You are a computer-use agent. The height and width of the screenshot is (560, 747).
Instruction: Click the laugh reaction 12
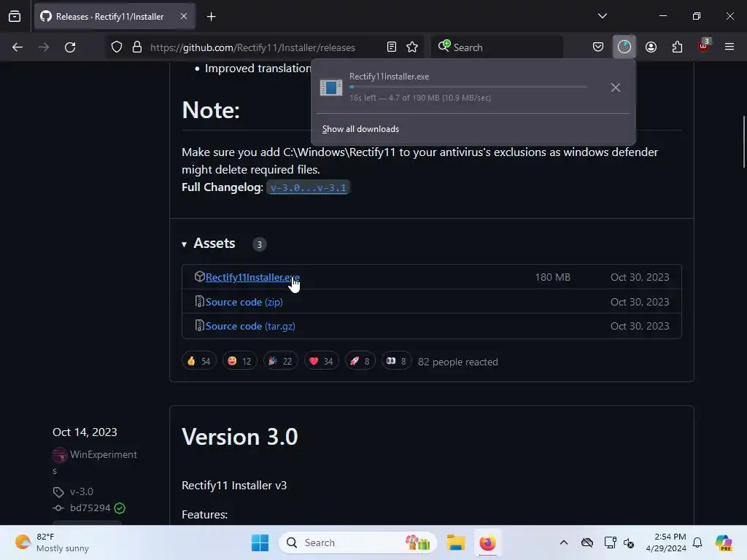[239, 361]
